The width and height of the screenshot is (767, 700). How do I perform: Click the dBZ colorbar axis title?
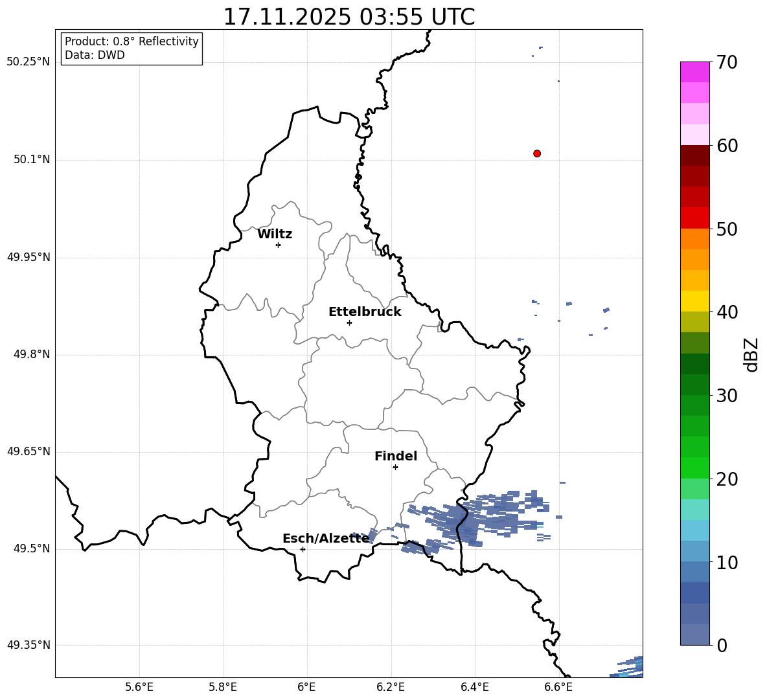[752, 354]
